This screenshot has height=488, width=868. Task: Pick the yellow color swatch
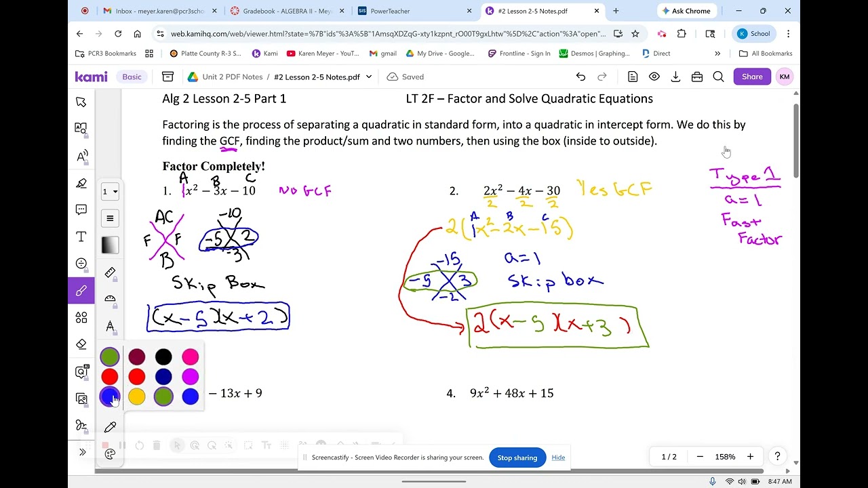click(137, 397)
